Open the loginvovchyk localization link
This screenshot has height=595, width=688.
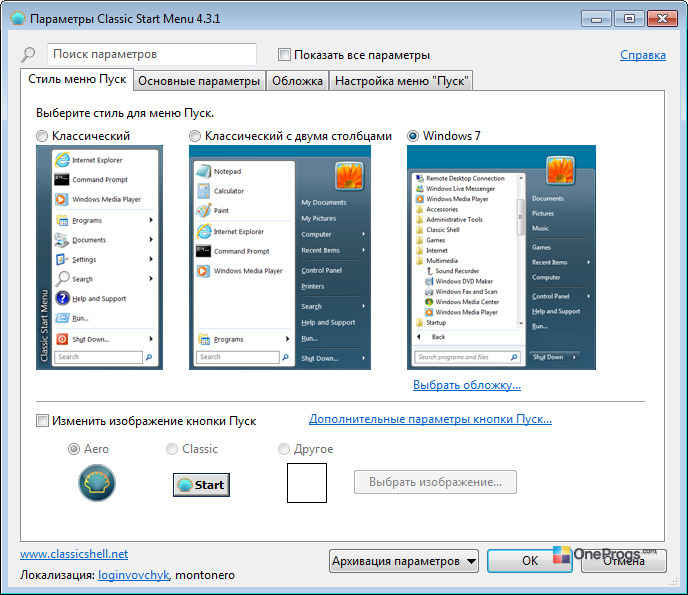(x=133, y=575)
